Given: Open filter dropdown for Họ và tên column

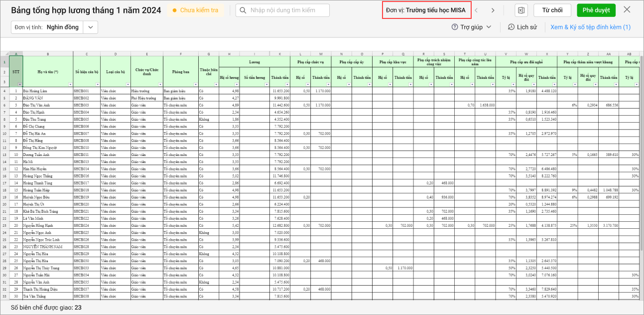Looking at the screenshot, I should [70, 85].
